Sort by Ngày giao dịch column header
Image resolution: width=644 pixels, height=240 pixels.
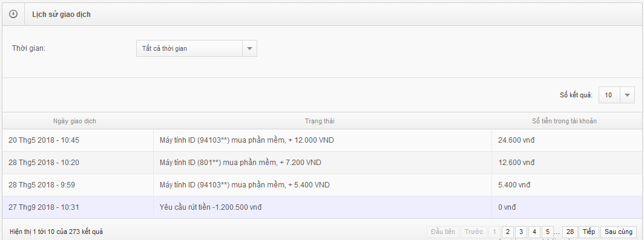75,121
